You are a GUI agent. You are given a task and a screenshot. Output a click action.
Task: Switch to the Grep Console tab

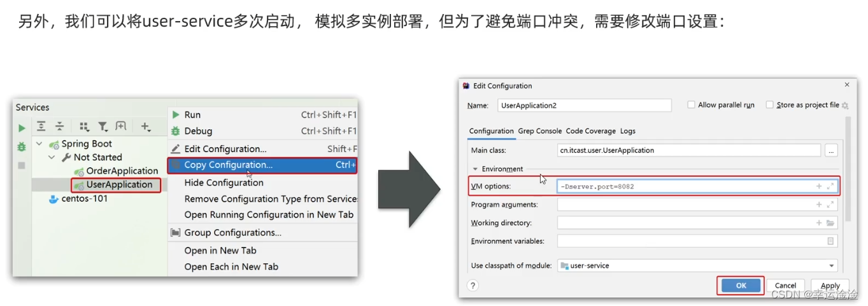539,131
